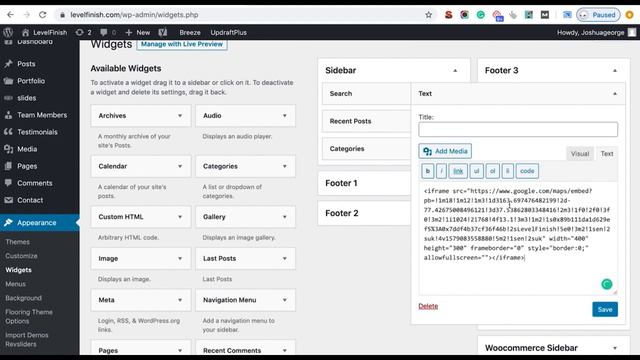640x360 pixels.
Task: Open Import Demos Revsliders submenu
Action: (27, 340)
